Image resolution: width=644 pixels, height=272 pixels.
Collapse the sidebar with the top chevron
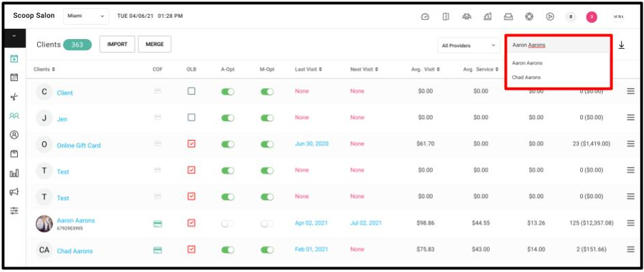tap(14, 36)
